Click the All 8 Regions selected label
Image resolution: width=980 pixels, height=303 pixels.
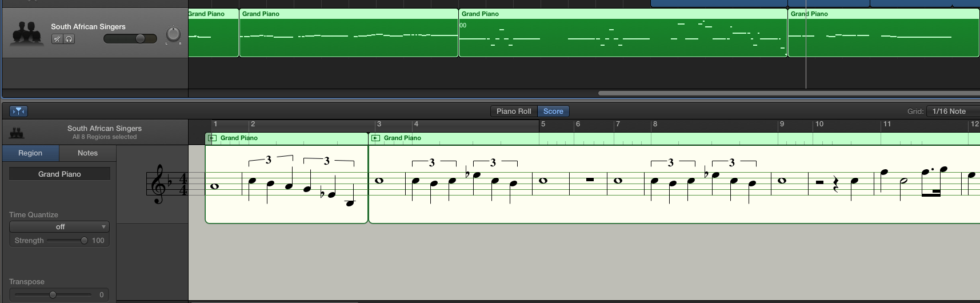[x=105, y=137]
